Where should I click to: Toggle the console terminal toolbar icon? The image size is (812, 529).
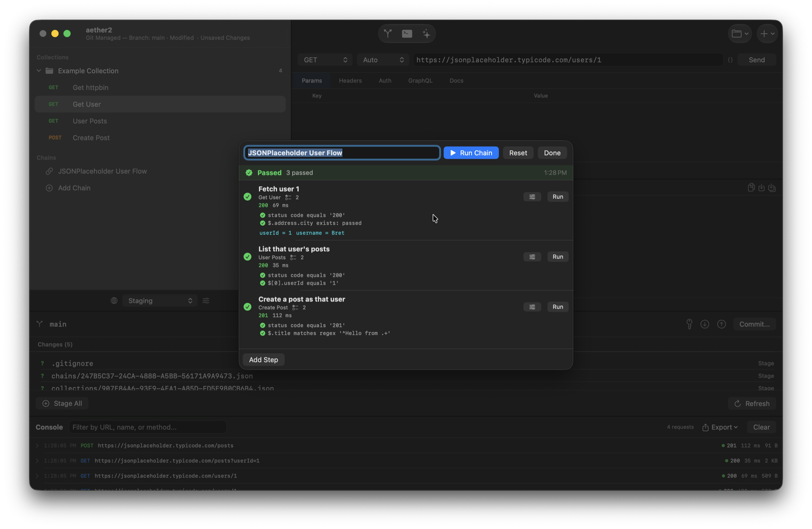coord(407,33)
